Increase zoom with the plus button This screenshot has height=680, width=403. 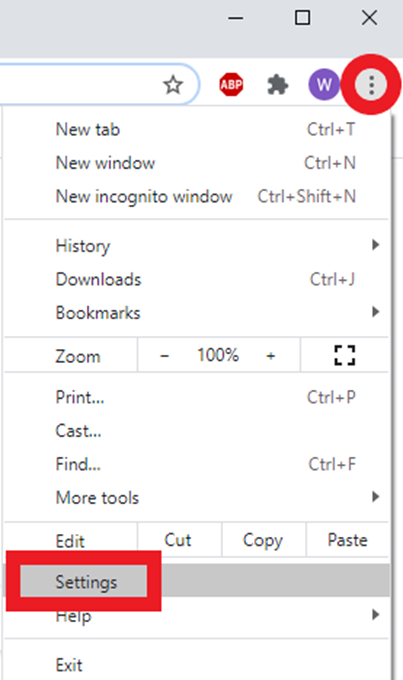271,356
